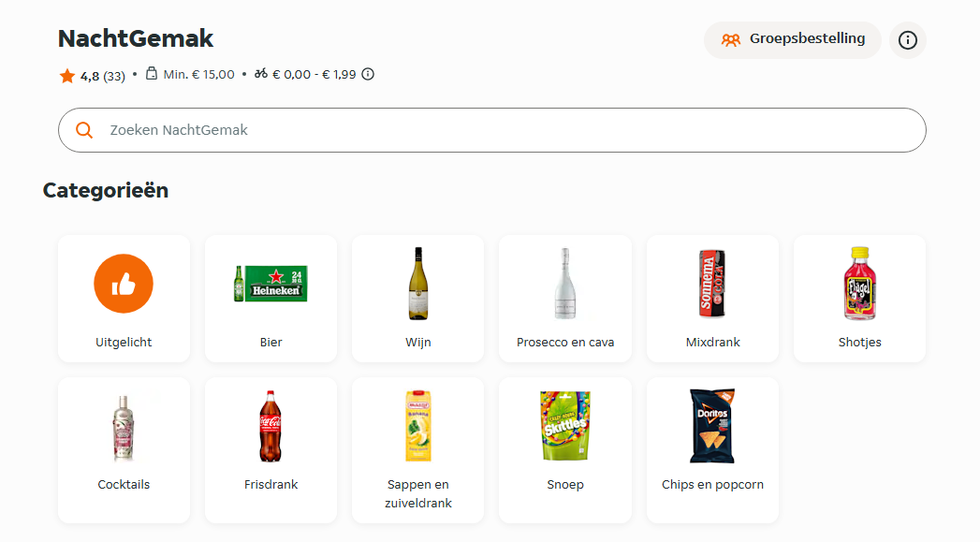Viewport: 980px width, 542px height.
Task: Click the minimum order bag icon
Action: click(x=152, y=74)
